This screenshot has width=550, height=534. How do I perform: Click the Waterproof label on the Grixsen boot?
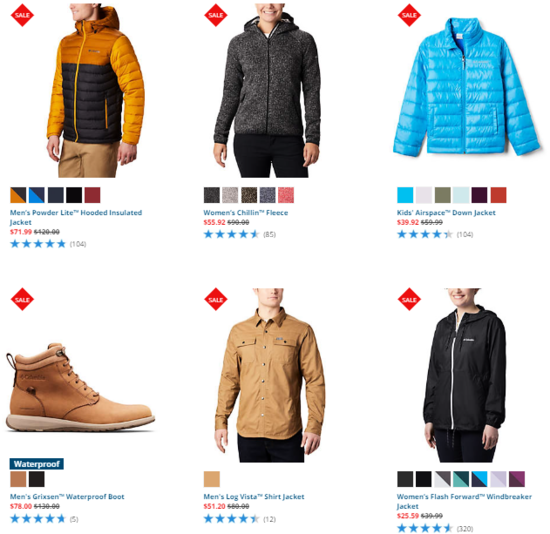pos(36,464)
